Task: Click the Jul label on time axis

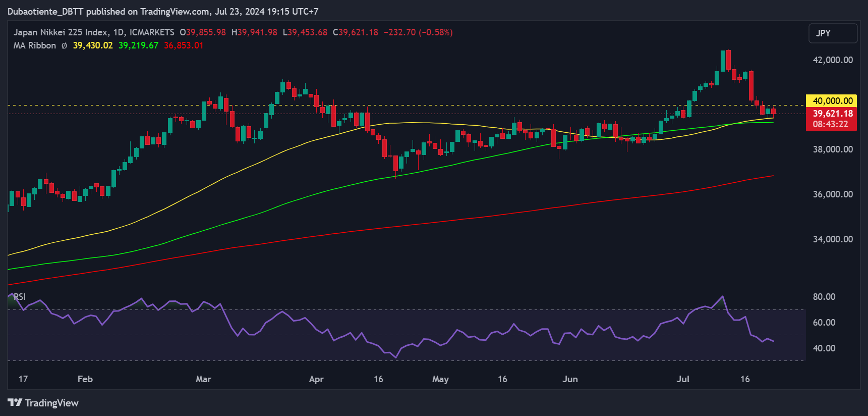Action: pyautogui.click(x=683, y=379)
